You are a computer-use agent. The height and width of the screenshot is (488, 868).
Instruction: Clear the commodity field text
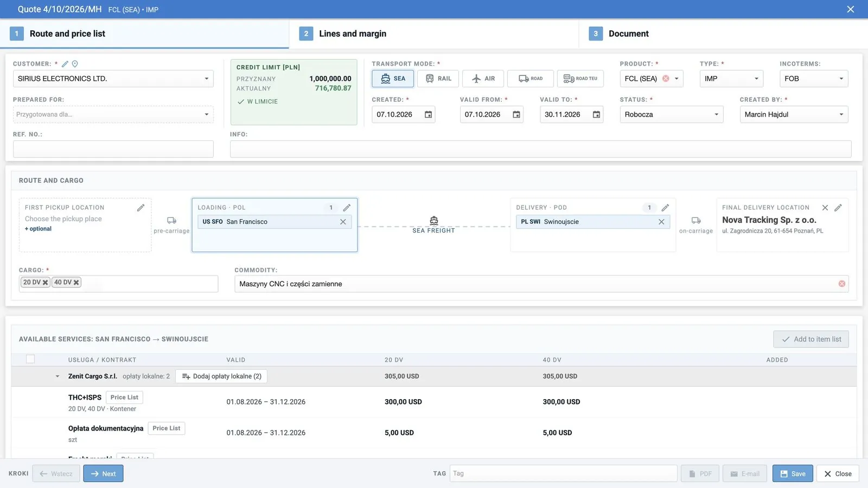(842, 284)
